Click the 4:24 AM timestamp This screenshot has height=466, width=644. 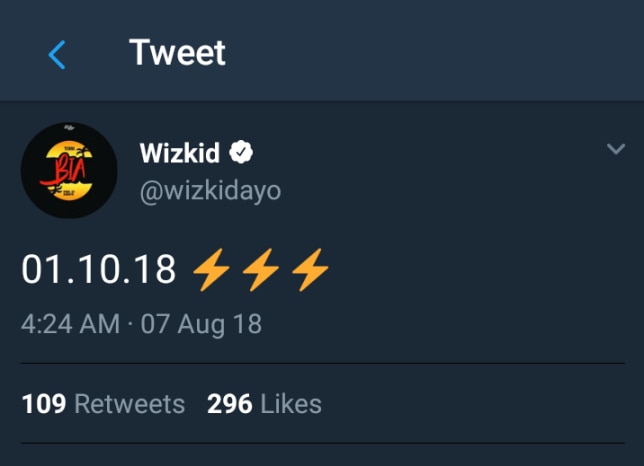coord(67,325)
